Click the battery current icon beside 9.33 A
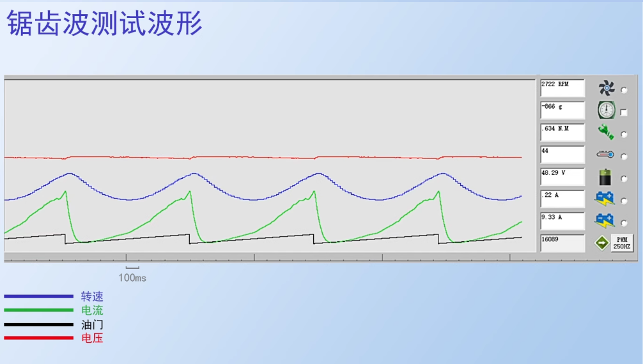Viewport: 643px width, 364px height. [x=604, y=221]
